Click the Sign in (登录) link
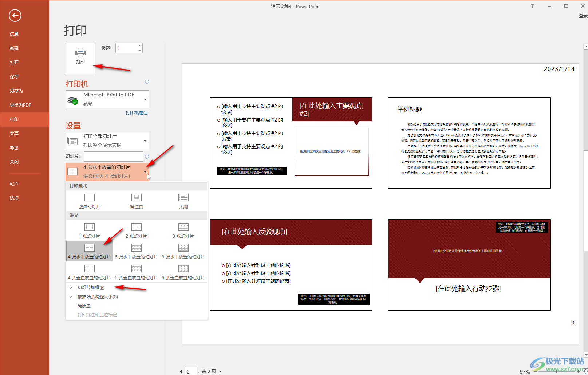Viewport: 588px width, 375px height. [x=583, y=16]
